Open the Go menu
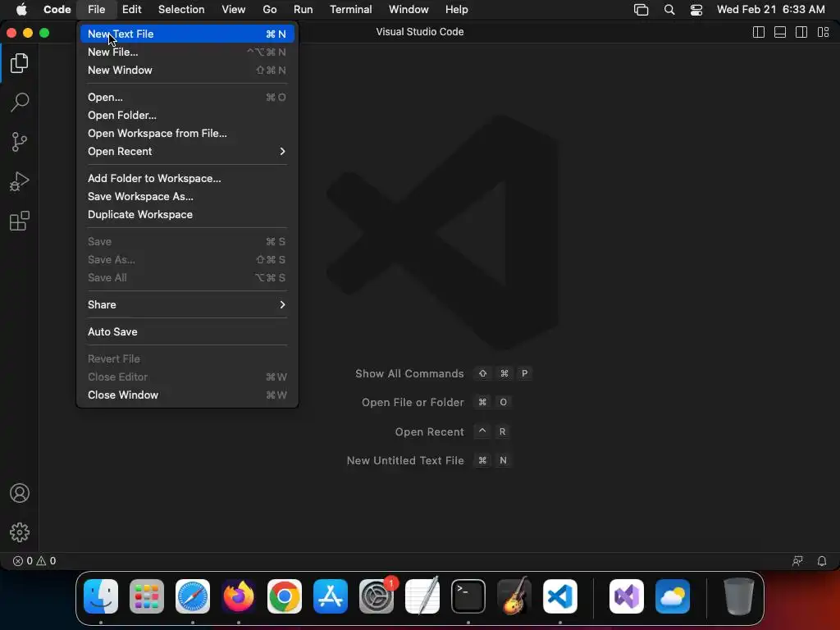The width and height of the screenshot is (840, 630). pyautogui.click(x=269, y=10)
